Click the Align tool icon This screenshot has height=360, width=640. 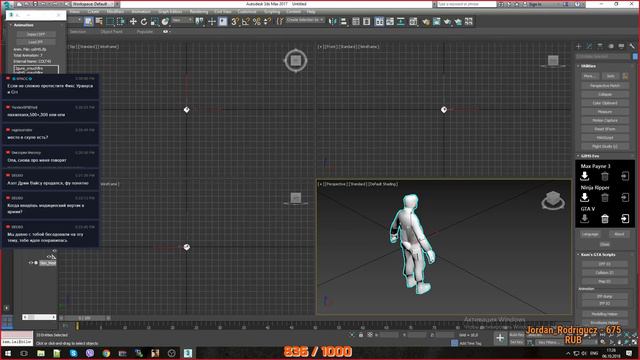[x=344, y=21]
